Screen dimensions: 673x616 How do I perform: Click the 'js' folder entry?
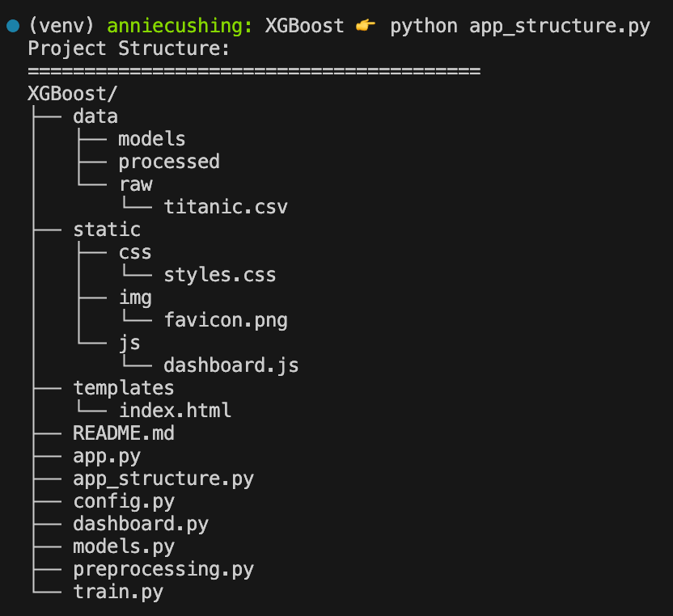129,344
